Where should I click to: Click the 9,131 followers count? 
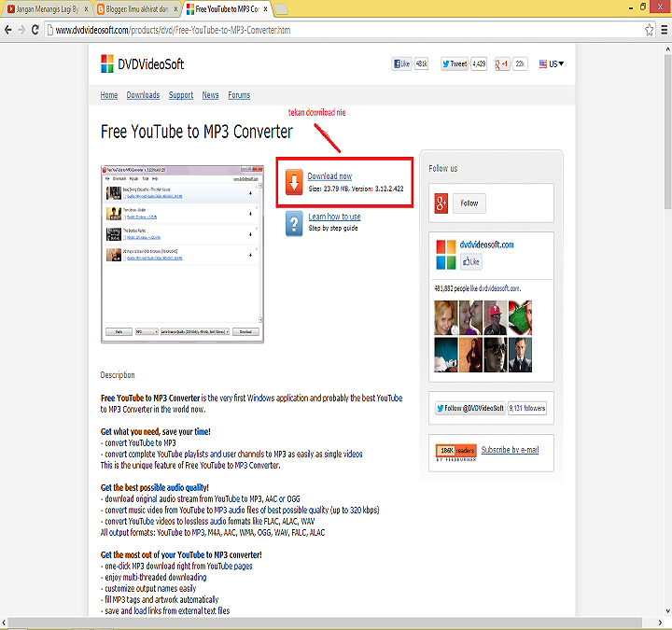[527, 408]
